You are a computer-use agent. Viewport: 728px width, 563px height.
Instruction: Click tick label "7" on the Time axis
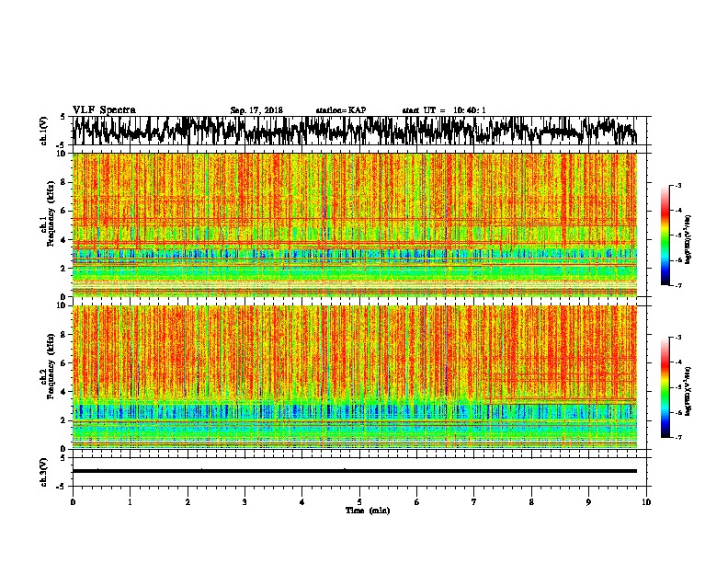click(474, 502)
